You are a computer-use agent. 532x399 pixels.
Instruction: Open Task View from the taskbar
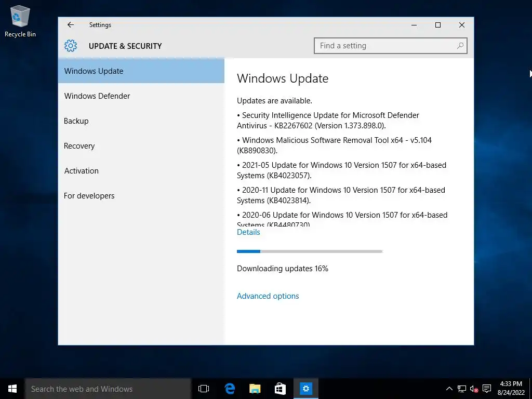point(204,389)
